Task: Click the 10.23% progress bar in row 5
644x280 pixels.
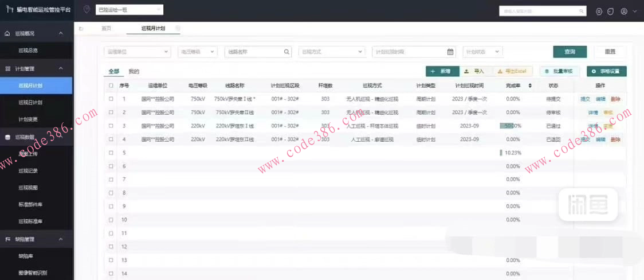Action: pos(511,153)
